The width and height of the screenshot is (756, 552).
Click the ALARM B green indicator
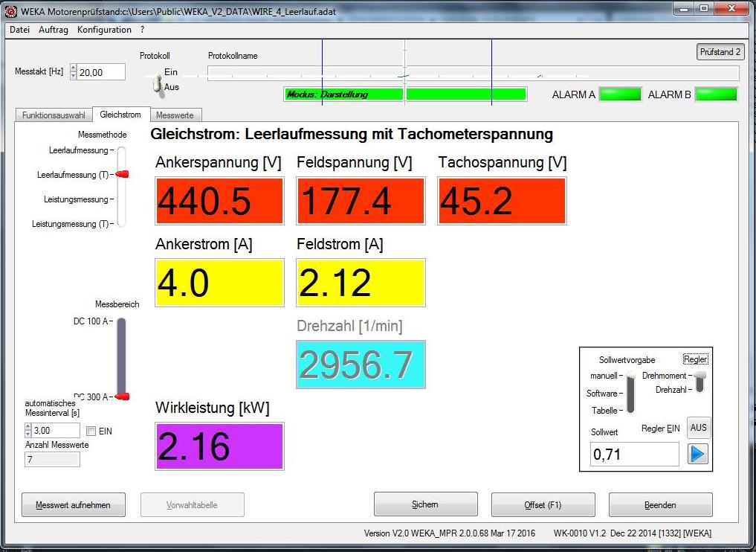[716, 94]
